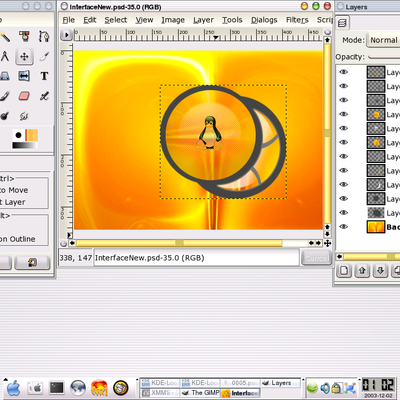Click the image navigation cross icon
This screenshot has width=400, height=400.
click(327, 243)
